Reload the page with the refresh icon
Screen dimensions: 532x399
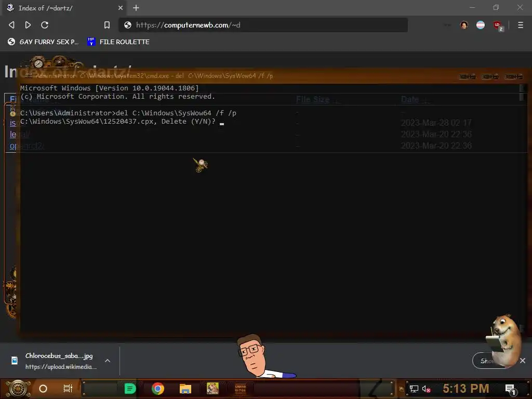pyautogui.click(x=45, y=25)
